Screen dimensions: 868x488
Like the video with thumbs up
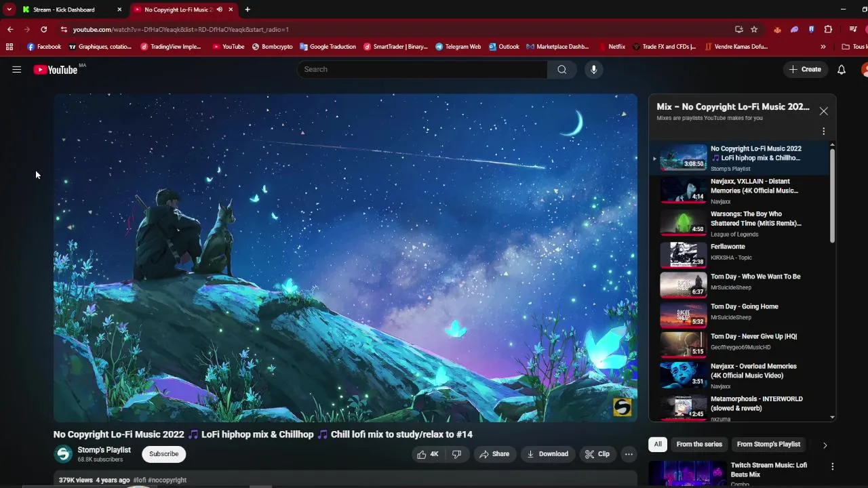(428, 454)
